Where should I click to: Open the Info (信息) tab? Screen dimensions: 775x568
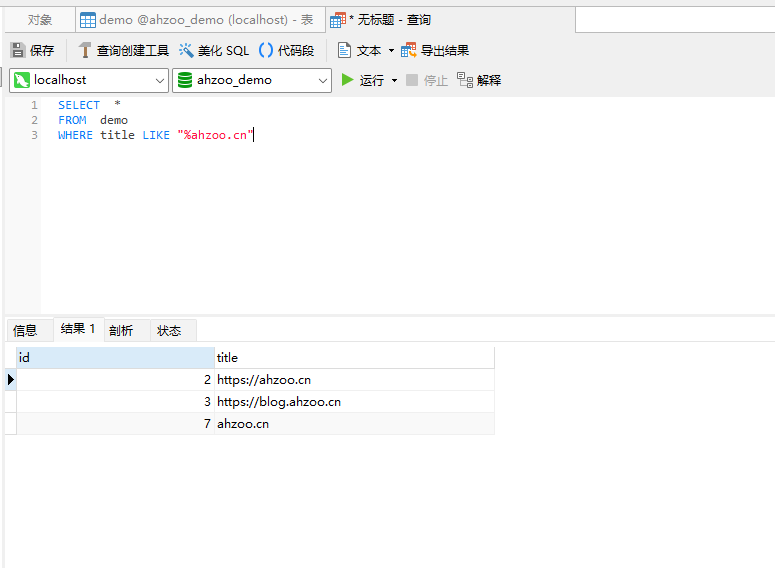point(25,330)
